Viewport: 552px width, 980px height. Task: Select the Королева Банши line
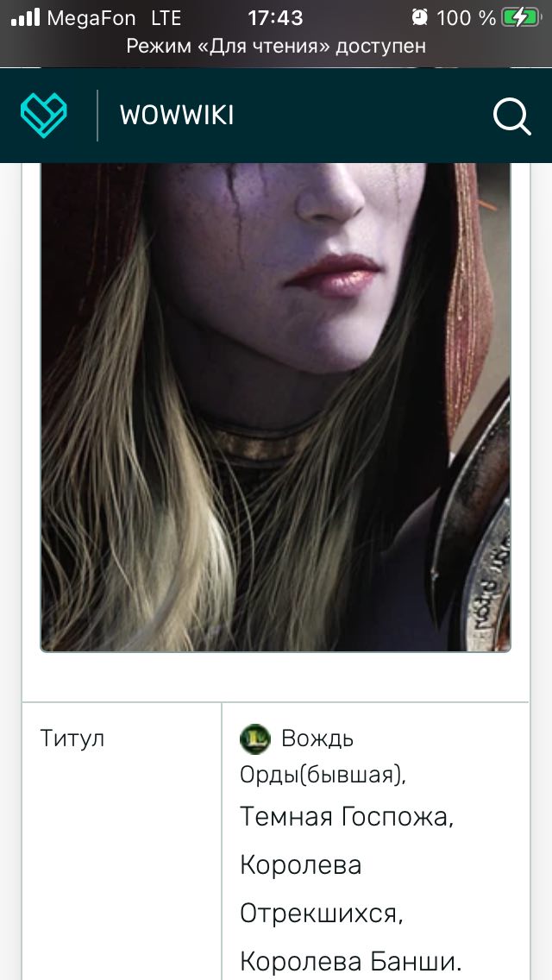(350, 961)
